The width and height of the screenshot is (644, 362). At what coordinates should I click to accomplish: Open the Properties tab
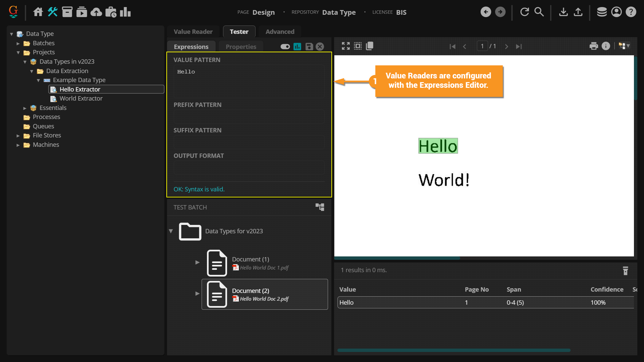[241, 47]
